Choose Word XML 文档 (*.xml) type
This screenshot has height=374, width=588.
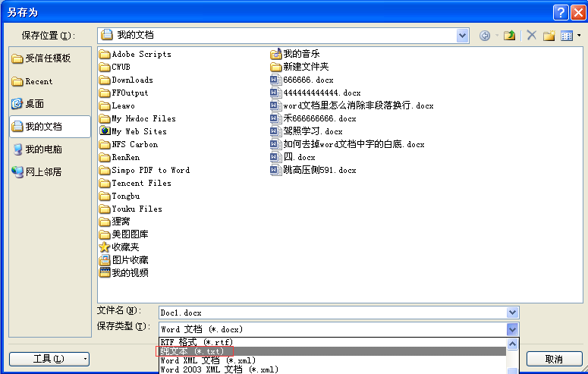coord(332,360)
